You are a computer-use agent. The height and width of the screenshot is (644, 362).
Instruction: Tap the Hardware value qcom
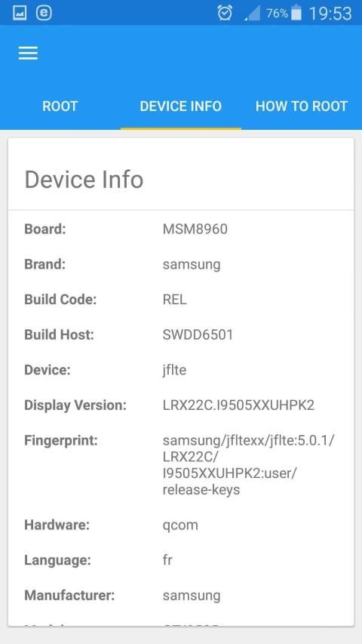tap(180, 525)
